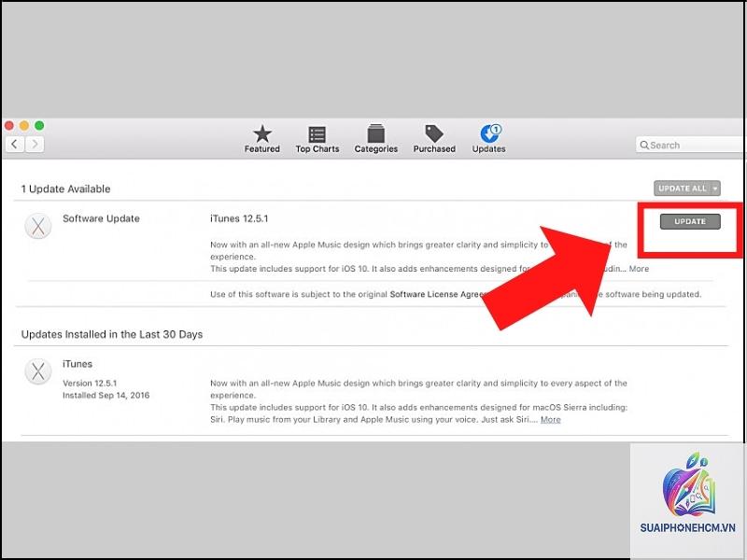Viewport: 747px width, 560px height.
Task: Go back with the left chevron
Action: tap(15, 144)
